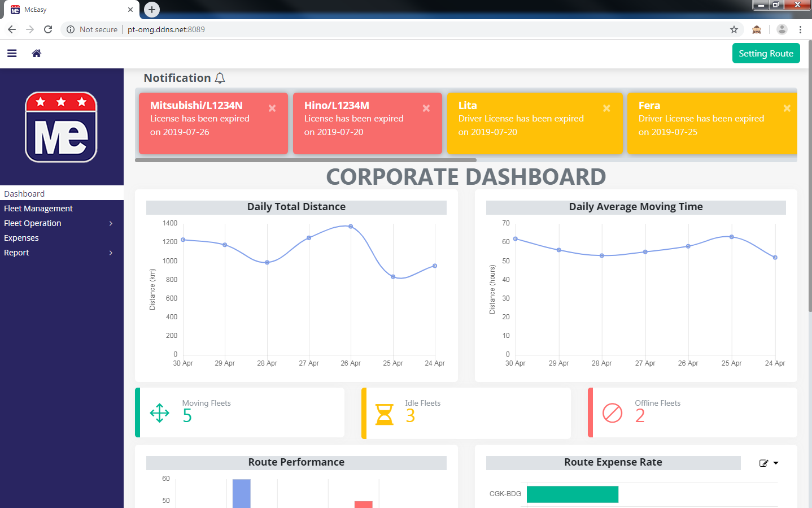Click the CGK-BDG route label

click(x=505, y=494)
